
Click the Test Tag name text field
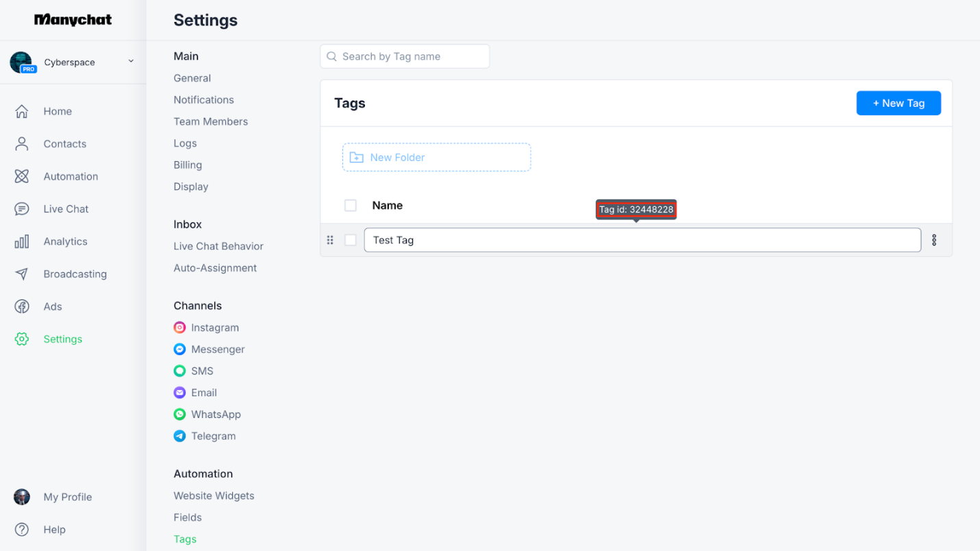point(642,240)
